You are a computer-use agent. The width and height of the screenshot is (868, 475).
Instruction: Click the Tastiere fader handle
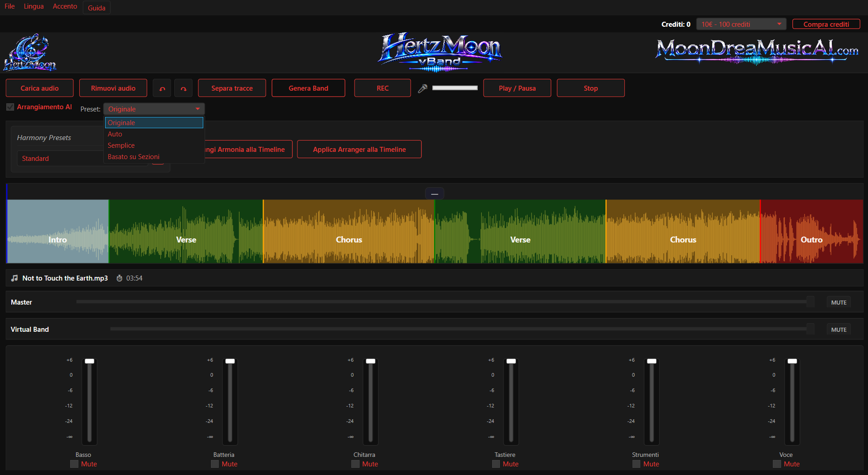[x=511, y=361]
